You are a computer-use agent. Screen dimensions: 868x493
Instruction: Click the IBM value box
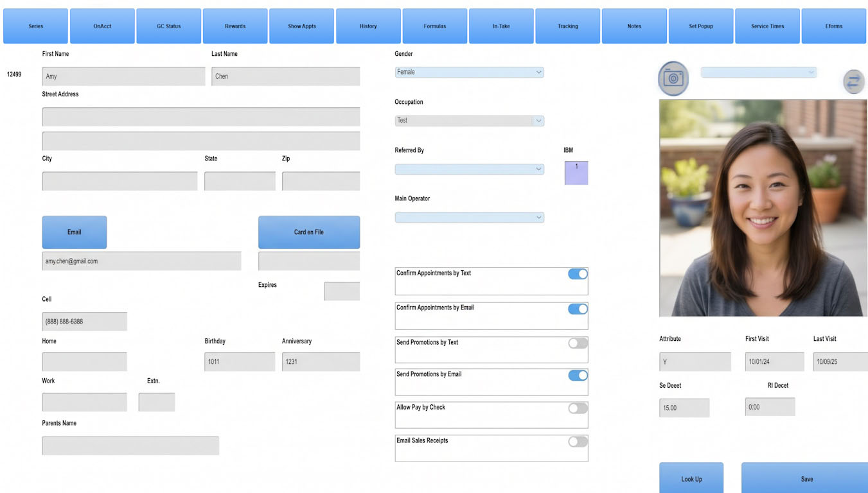[x=576, y=173]
